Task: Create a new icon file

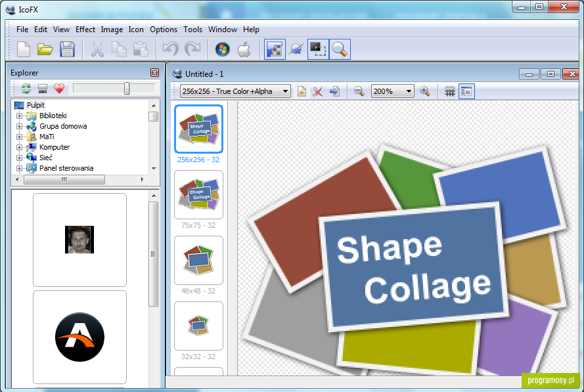Action: [24, 49]
